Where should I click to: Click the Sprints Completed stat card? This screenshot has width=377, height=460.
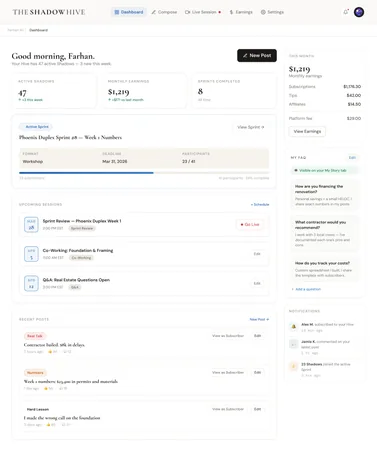tap(234, 91)
